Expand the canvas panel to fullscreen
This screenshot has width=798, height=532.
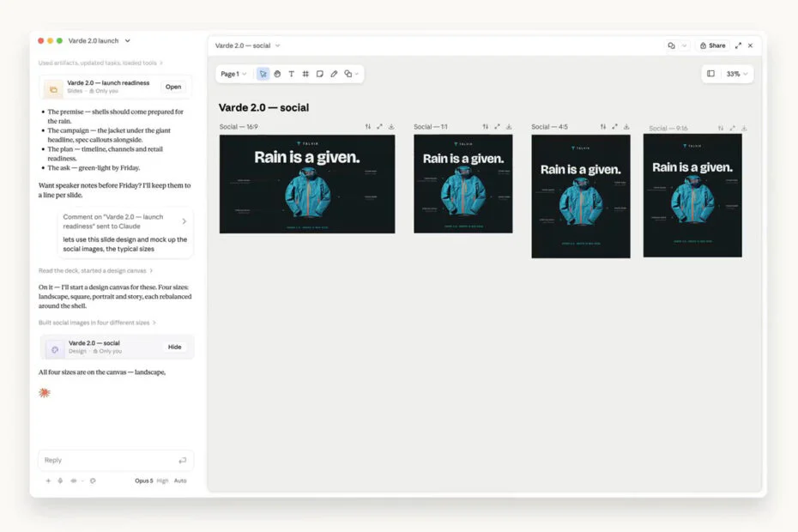pyautogui.click(x=738, y=45)
